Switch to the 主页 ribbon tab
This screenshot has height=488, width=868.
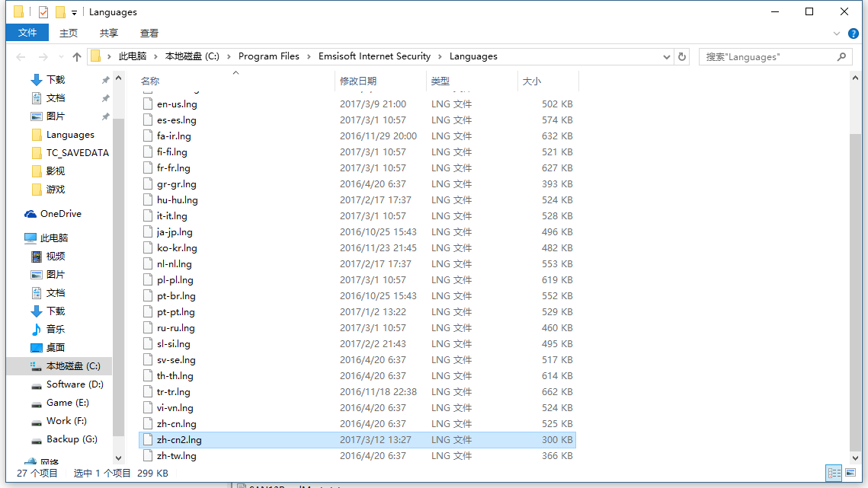pos(68,33)
